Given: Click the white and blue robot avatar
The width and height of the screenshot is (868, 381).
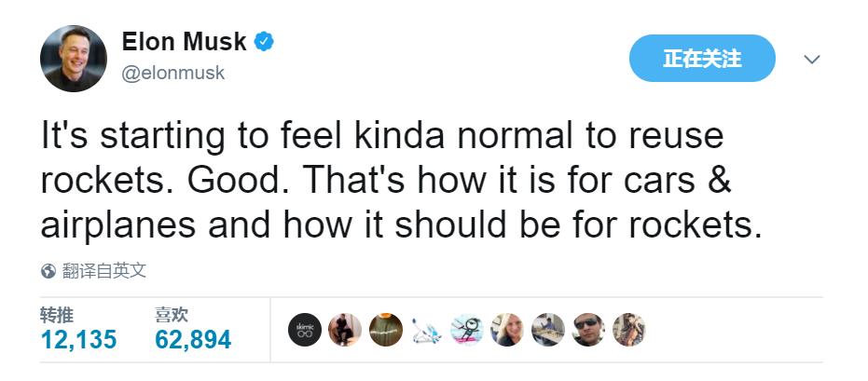Looking at the screenshot, I should [x=426, y=330].
